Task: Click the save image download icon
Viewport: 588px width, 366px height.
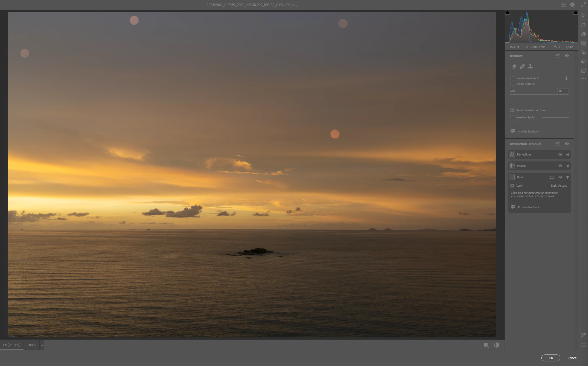Action: point(563,5)
